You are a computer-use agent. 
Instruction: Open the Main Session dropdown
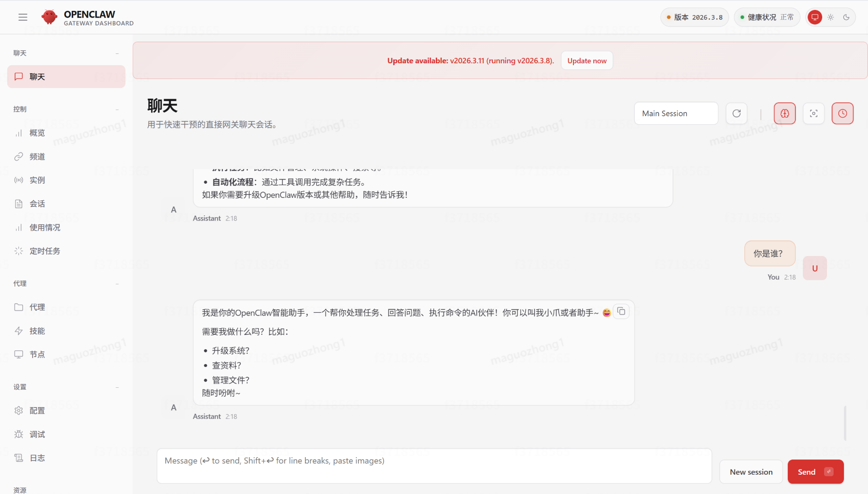(676, 113)
